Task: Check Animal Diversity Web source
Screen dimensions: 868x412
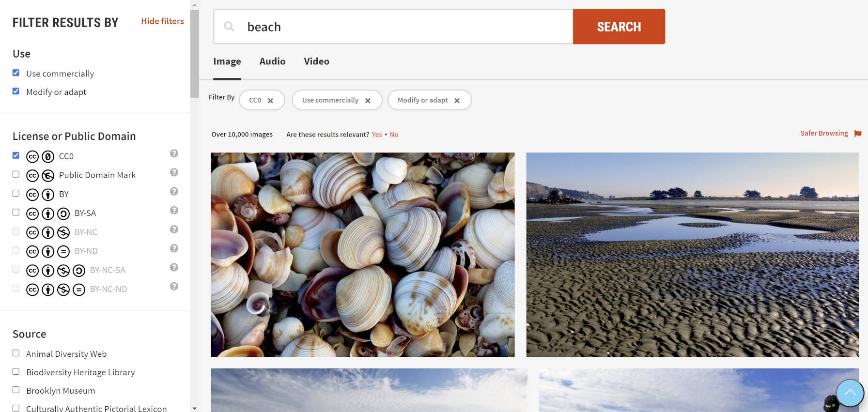Action: click(16, 353)
